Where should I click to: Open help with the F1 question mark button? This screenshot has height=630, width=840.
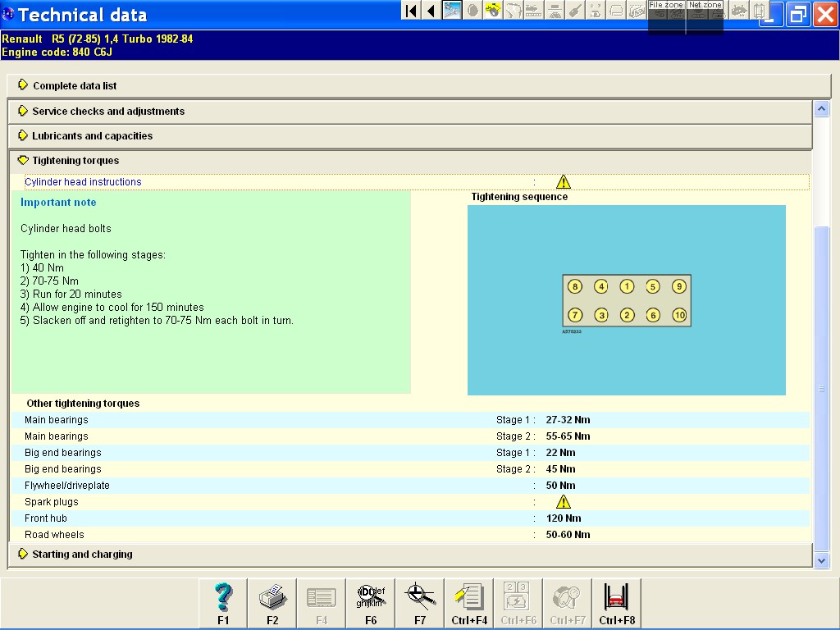tap(223, 603)
